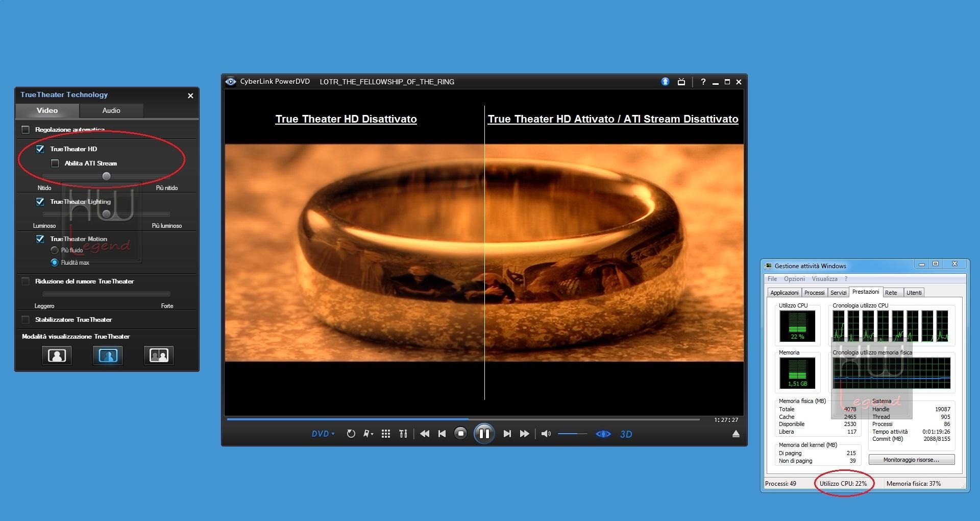980x521 pixels.
Task: Open Visualizza menu in Task Manager
Action: [x=824, y=279]
